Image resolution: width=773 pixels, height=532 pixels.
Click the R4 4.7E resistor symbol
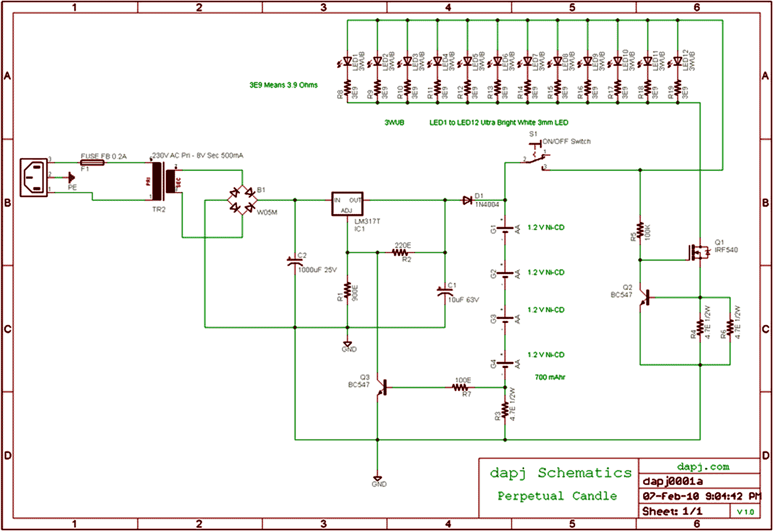pyautogui.click(x=700, y=328)
